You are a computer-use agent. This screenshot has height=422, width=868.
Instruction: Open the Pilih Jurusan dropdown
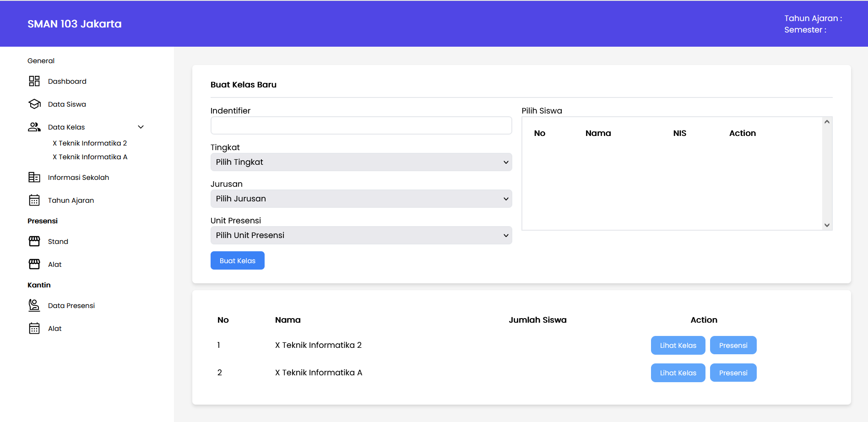point(361,199)
